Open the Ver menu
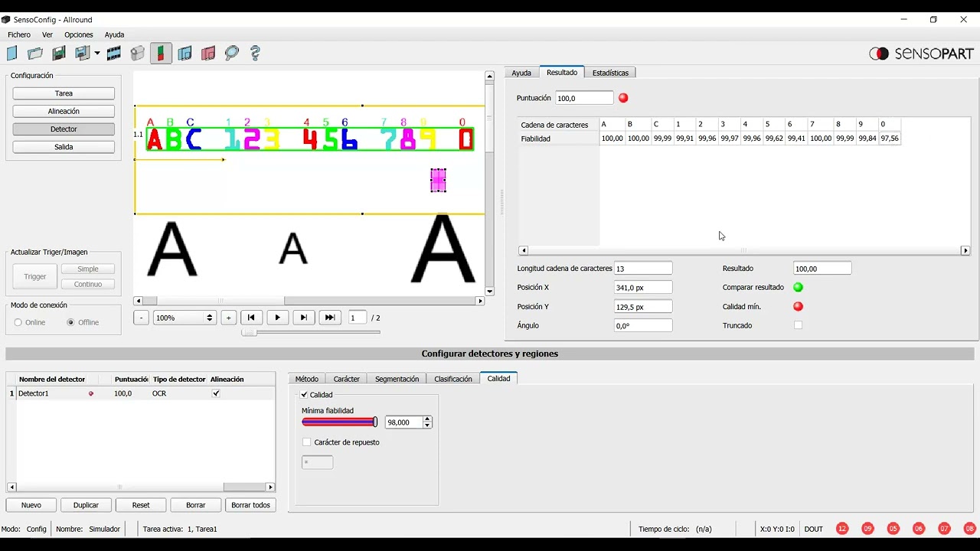The height and width of the screenshot is (551, 980). 47,34
